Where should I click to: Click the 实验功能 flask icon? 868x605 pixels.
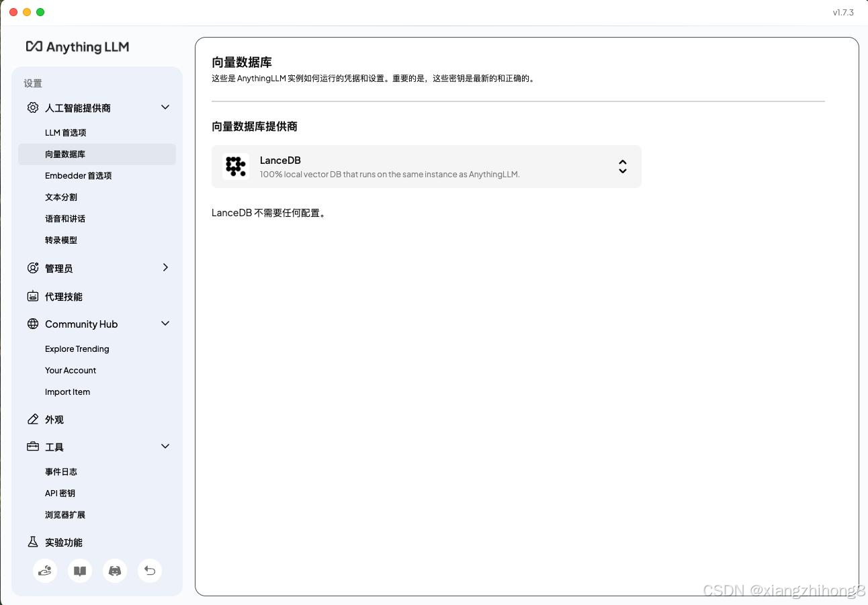tap(32, 542)
